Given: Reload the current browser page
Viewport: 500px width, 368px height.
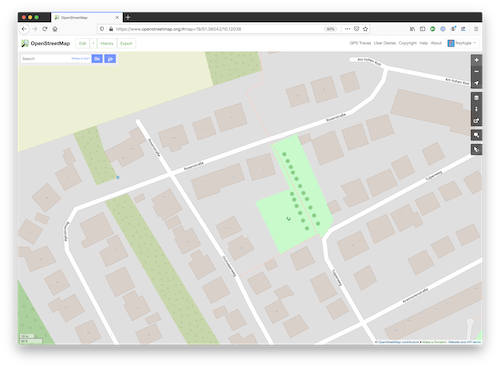Looking at the screenshot, I should pyautogui.click(x=45, y=29).
